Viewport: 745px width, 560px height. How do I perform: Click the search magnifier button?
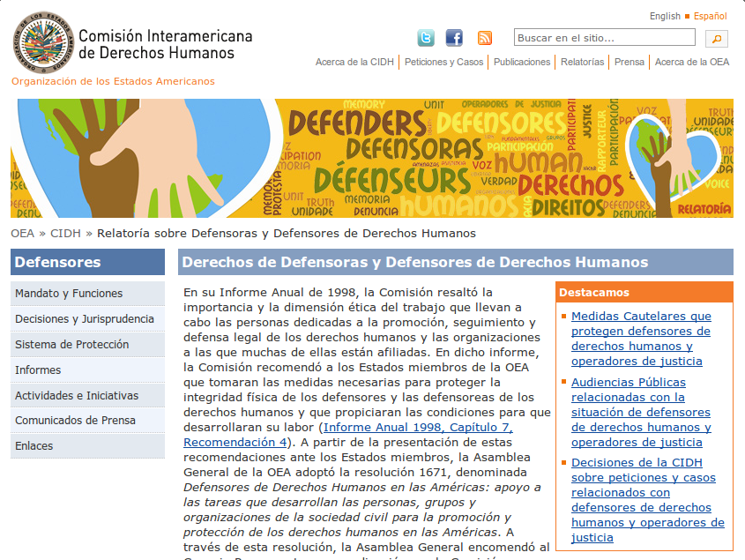(717, 39)
